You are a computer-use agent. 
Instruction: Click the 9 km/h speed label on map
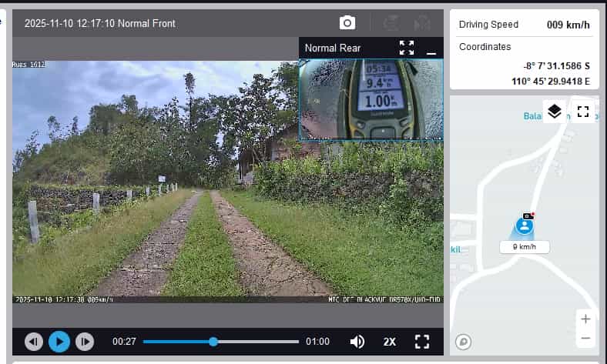point(524,247)
